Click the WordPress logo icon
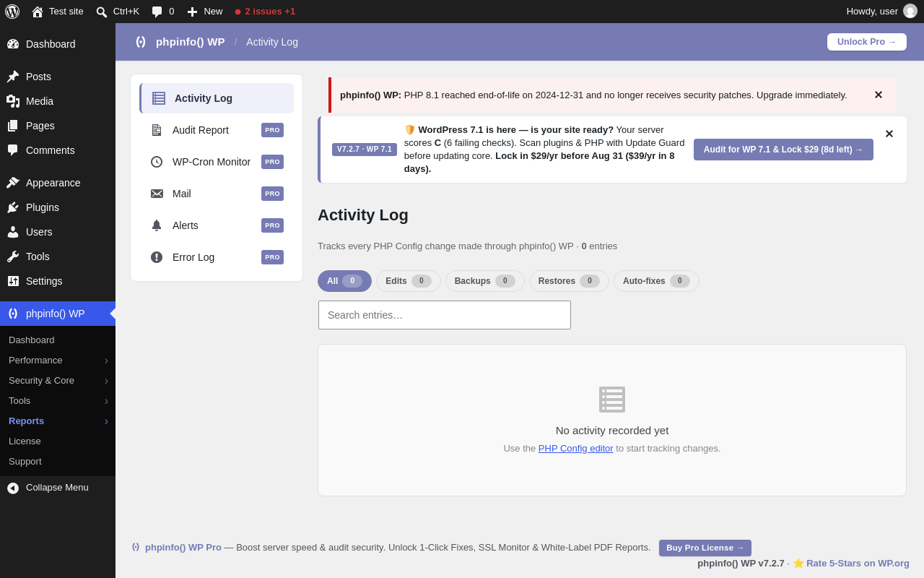 pyautogui.click(x=12, y=12)
